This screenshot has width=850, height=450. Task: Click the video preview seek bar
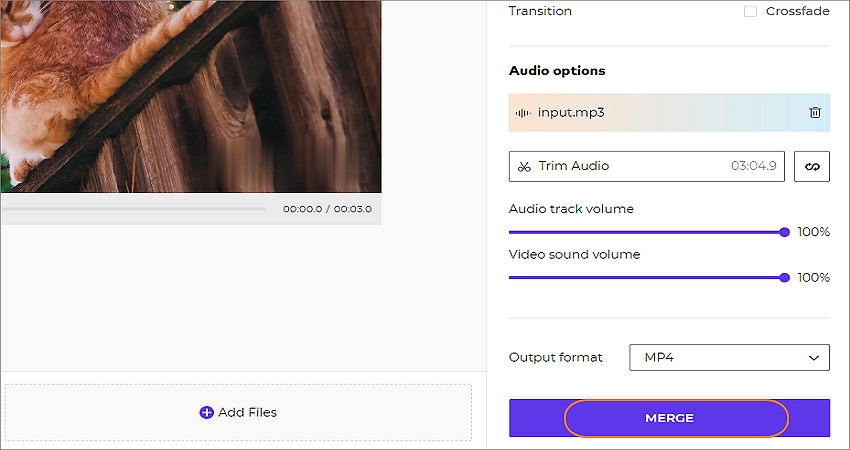click(x=133, y=209)
